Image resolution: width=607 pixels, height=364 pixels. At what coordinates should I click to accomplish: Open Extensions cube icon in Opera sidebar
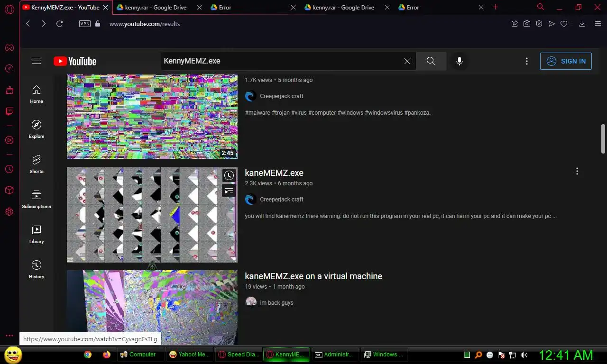coord(9,190)
